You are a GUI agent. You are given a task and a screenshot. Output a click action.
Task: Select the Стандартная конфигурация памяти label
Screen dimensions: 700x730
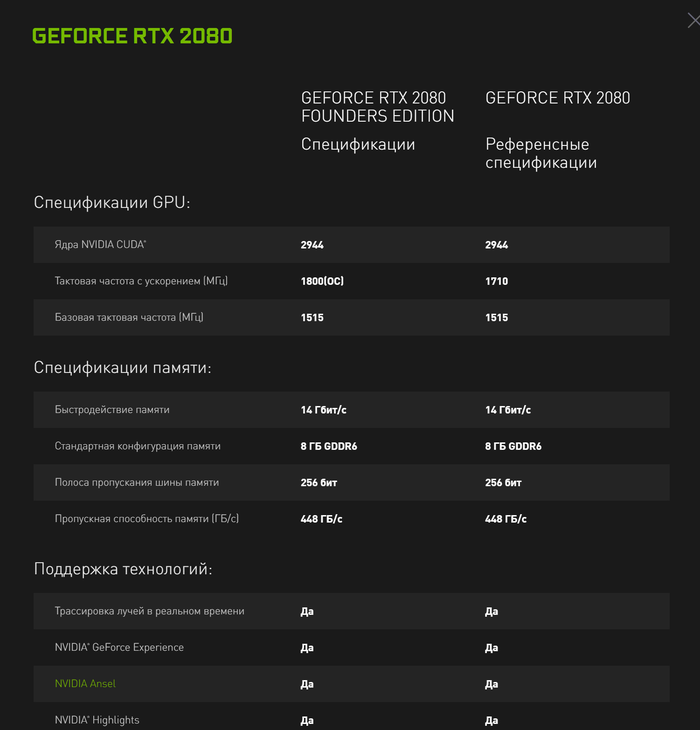138,446
